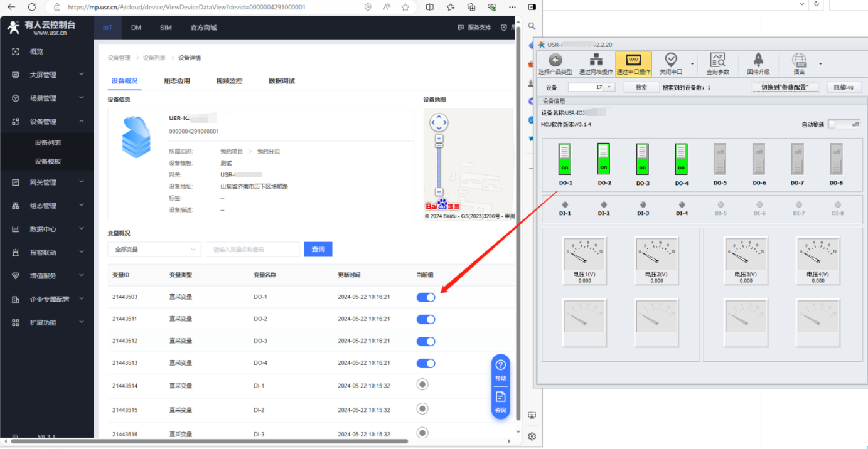Click the 通过网络操作 network icon
This screenshot has width=868, height=449.
pyautogui.click(x=596, y=60)
